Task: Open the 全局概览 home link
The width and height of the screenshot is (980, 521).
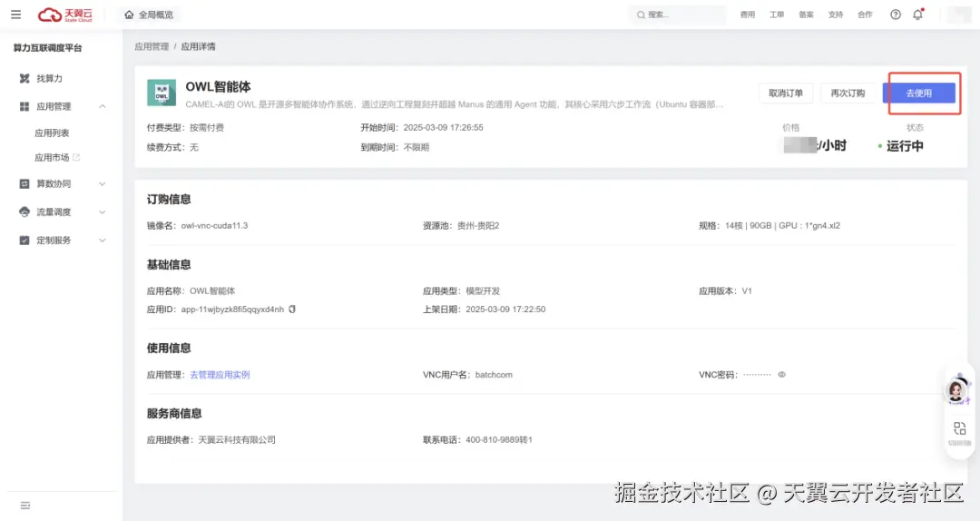Action: (x=149, y=15)
